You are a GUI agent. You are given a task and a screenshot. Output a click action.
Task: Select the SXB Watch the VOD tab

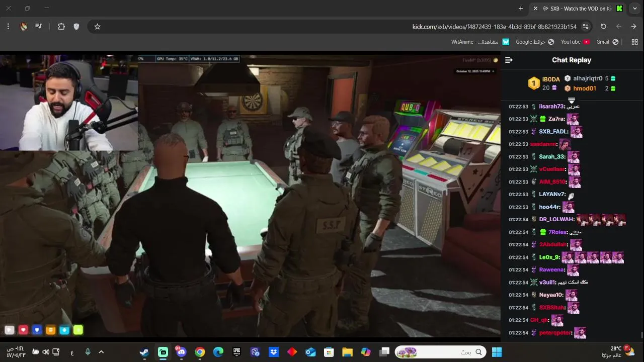(577, 9)
